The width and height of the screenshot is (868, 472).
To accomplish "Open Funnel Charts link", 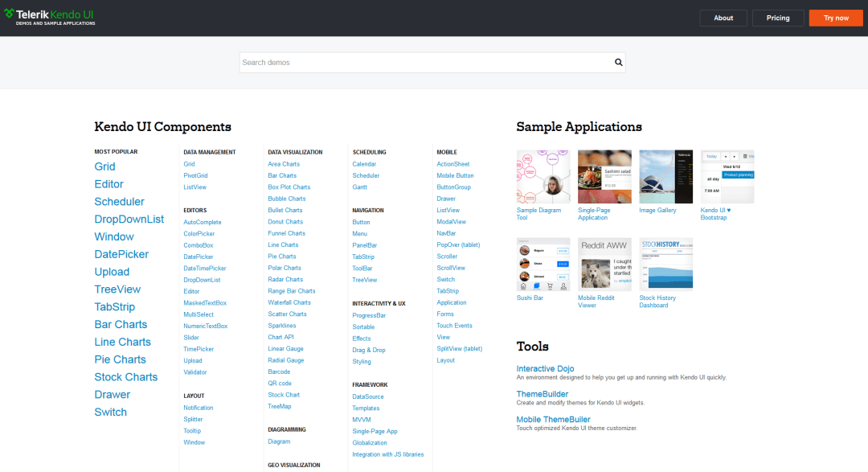I will (286, 233).
